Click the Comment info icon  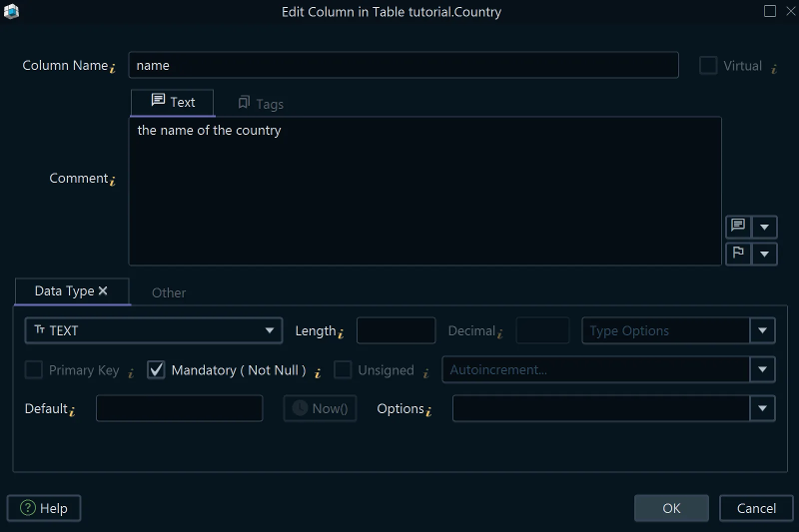(x=113, y=181)
